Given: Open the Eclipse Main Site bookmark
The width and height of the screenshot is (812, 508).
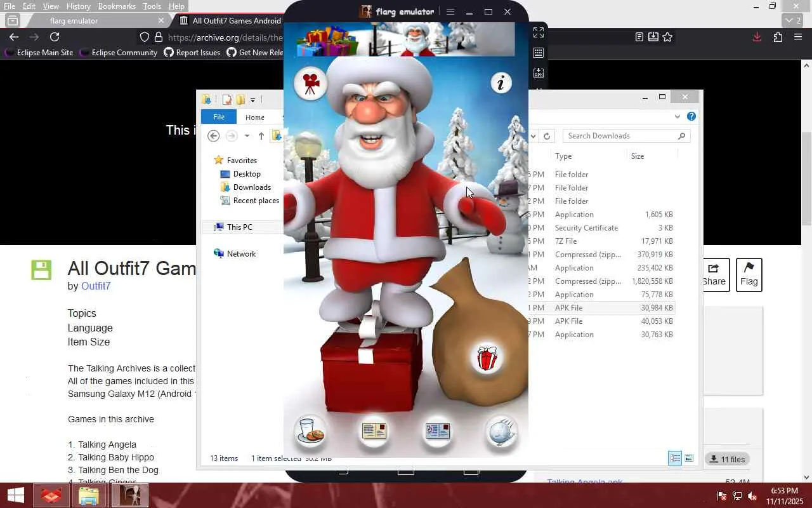Looking at the screenshot, I should click(x=39, y=53).
